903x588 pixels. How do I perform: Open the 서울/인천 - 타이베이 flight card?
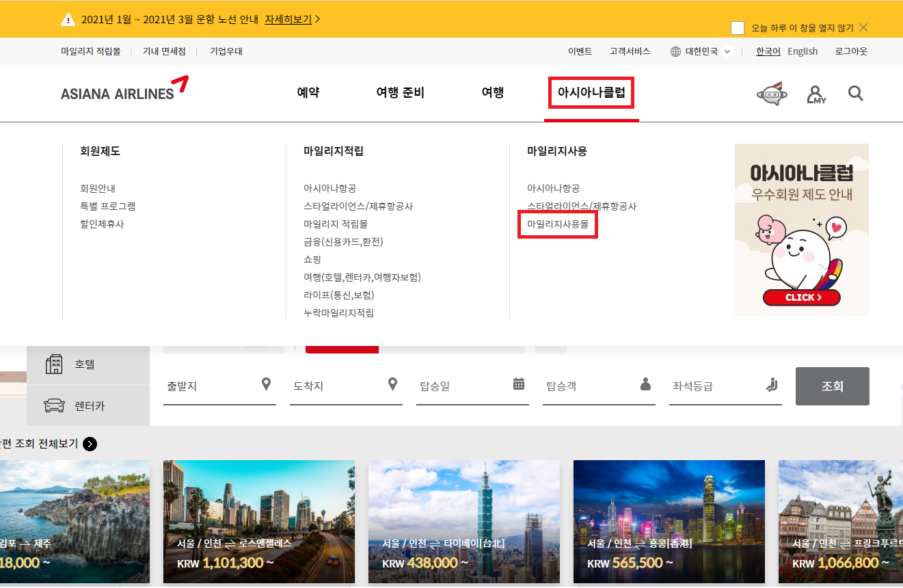464,522
